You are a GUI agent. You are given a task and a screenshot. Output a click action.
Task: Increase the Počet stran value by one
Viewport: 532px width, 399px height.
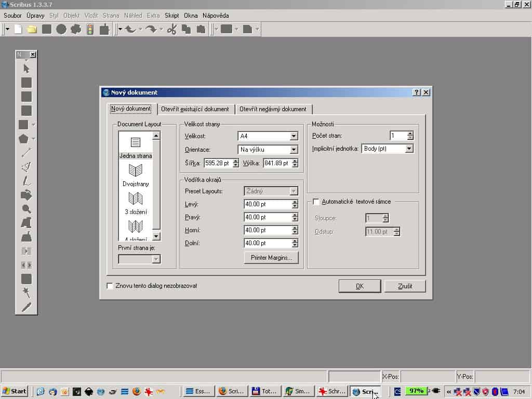click(410, 134)
